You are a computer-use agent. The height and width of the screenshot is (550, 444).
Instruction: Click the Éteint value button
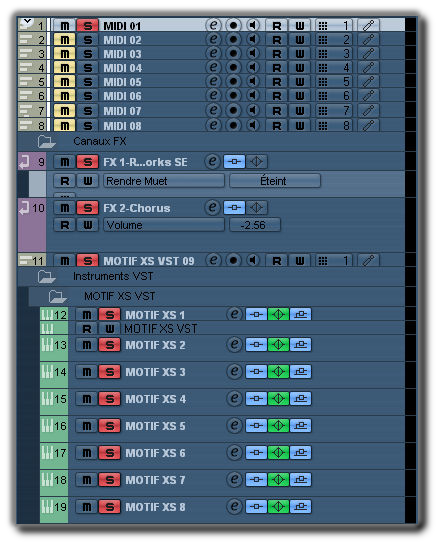tap(275, 181)
